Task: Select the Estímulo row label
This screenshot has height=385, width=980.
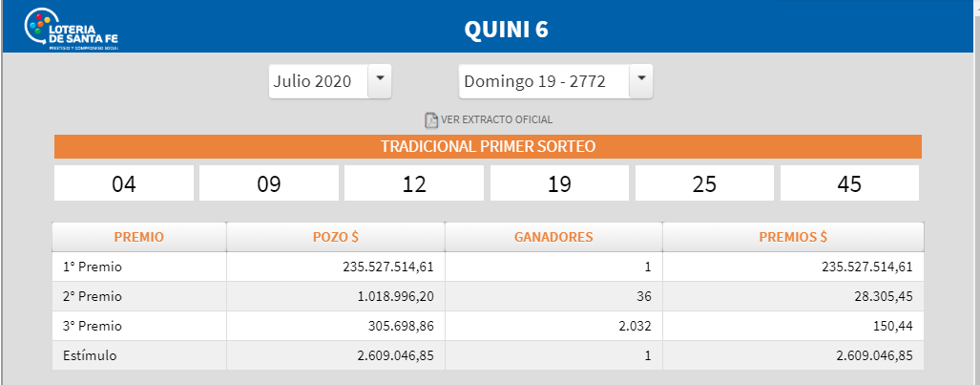Action: click(90, 355)
